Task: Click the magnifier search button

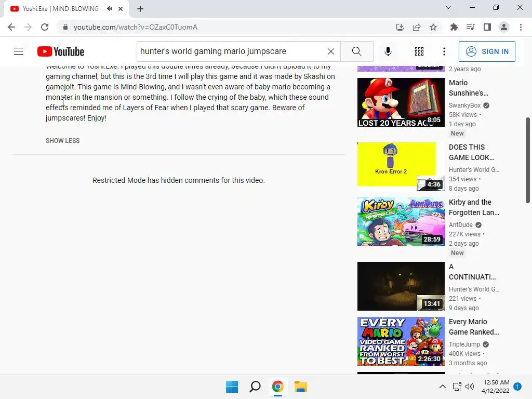Action: tap(356, 51)
